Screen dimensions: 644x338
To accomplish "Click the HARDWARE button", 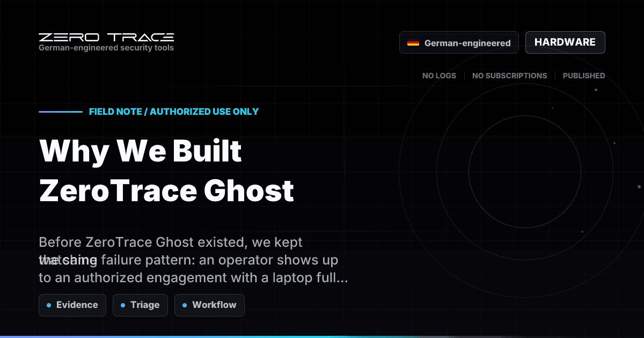I will click(565, 42).
